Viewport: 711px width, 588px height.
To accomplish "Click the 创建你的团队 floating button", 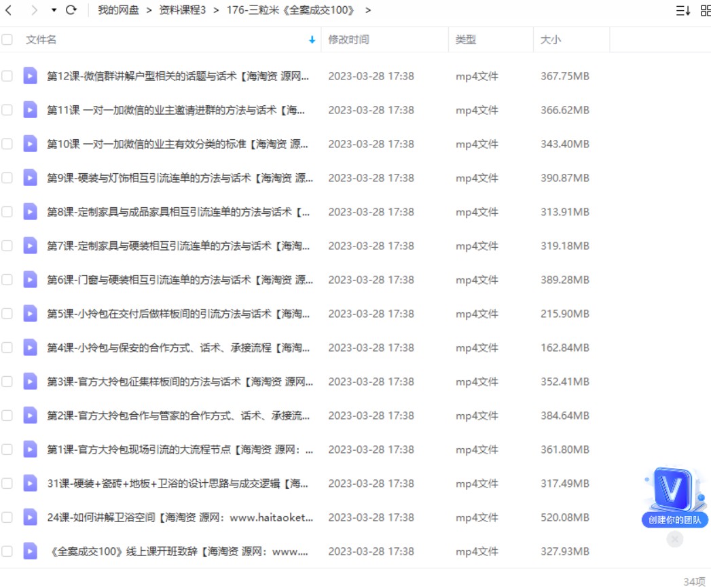I will (675, 520).
